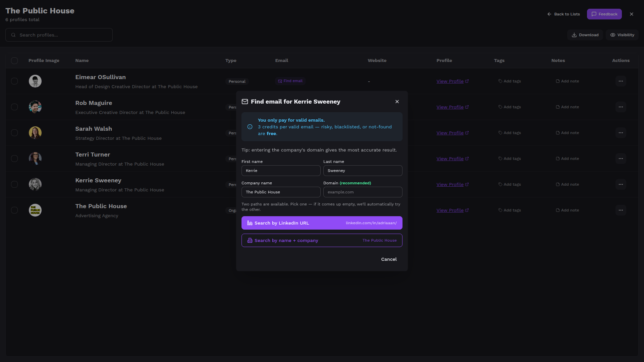The image size is (644, 362).
Task: Click Terri Turner's profile image
Action: [35, 159]
